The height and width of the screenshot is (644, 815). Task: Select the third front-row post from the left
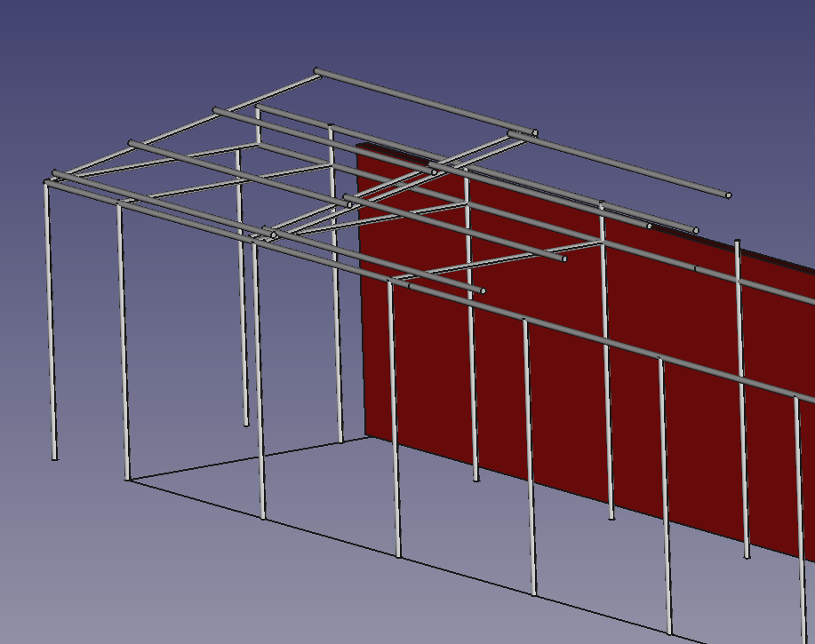[x=259, y=400]
